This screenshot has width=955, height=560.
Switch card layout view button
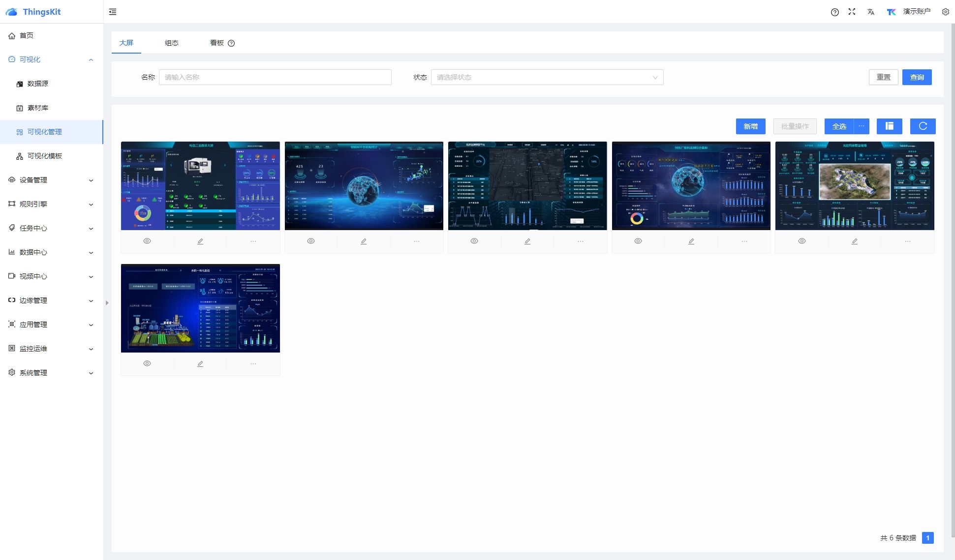(889, 126)
